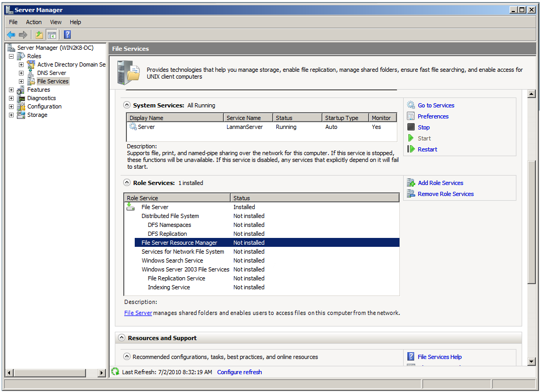Image resolution: width=540 pixels, height=392 pixels.
Task: Click the Go to Services gear icon
Action: 411,105
